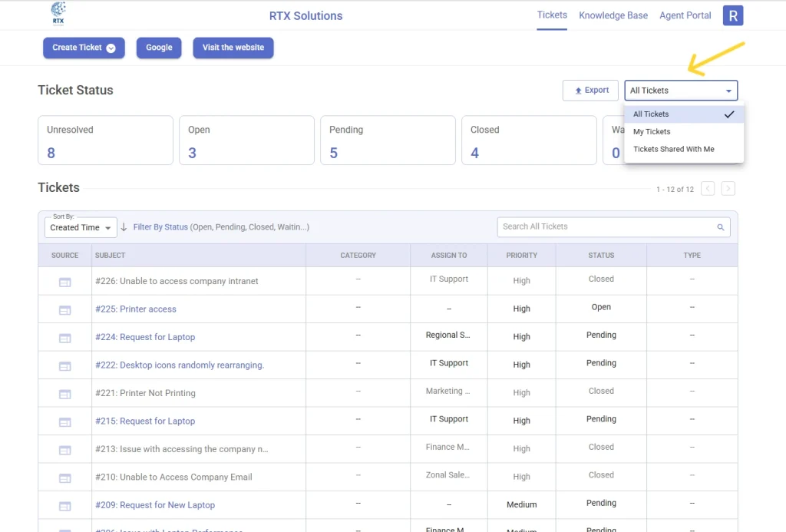The width and height of the screenshot is (786, 532).
Task: Go to the previous tickets page
Action: tap(707, 189)
